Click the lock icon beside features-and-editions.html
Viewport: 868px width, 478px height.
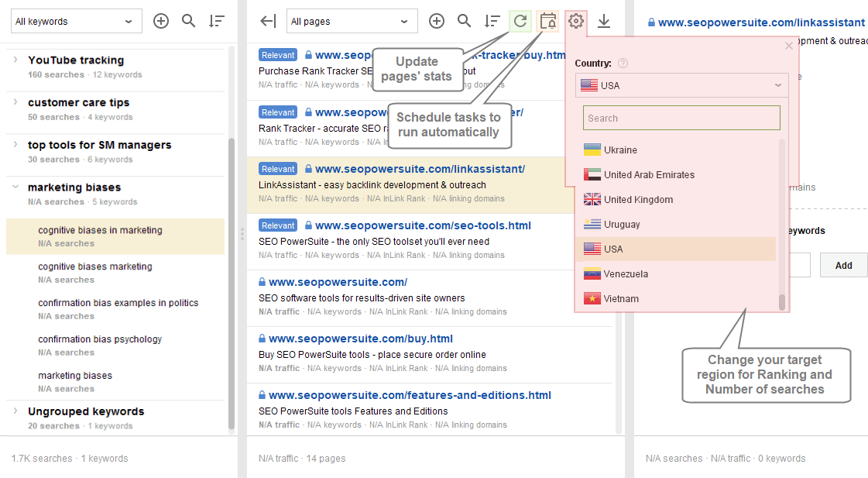click(262, 395)
